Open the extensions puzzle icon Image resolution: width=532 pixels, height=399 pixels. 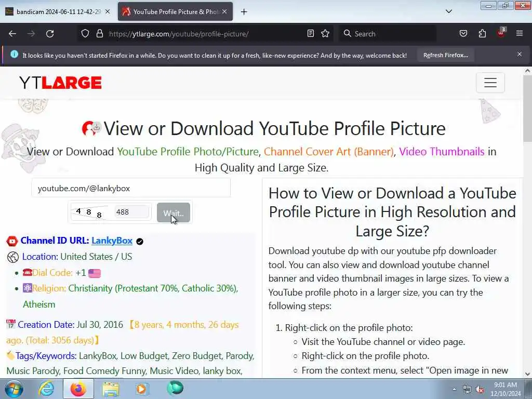click(482, 34)
